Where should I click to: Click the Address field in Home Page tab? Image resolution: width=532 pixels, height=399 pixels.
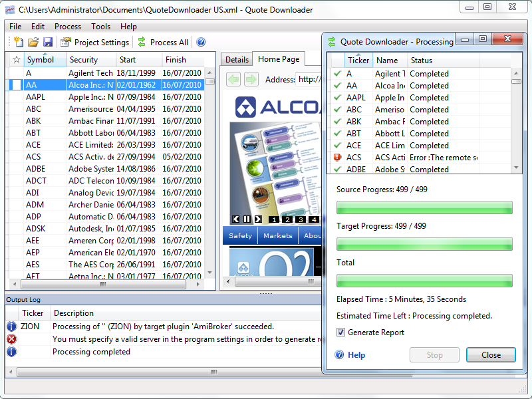[309, 80]
